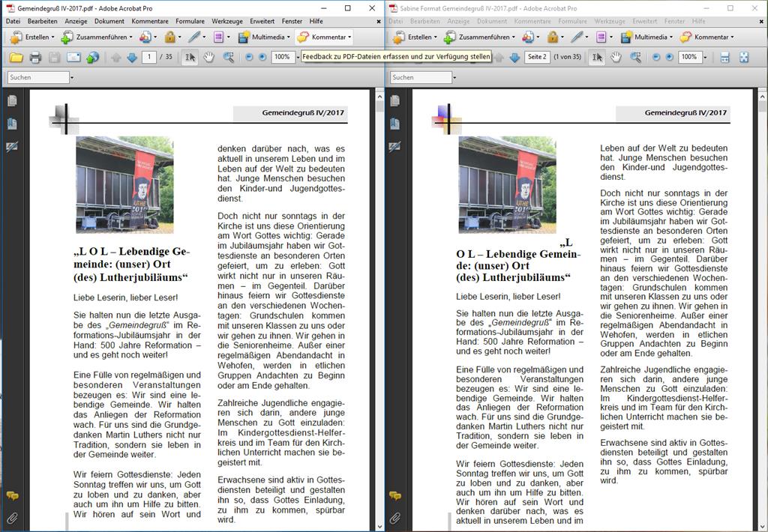Open the Signatures panel in right window sidebar
The image size is (768, 532).
[x=394, y=146]
